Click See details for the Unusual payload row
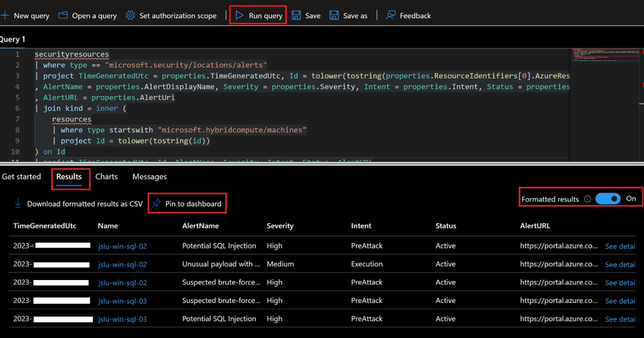Image resolution: width=644 pixels, height=338 pixels. coord(620,265)
